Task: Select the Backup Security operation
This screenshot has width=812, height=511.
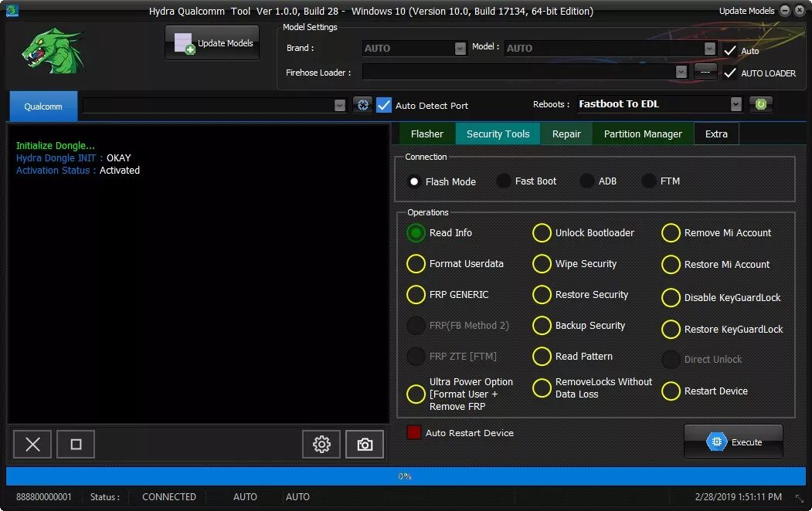Action: point(542,326)
